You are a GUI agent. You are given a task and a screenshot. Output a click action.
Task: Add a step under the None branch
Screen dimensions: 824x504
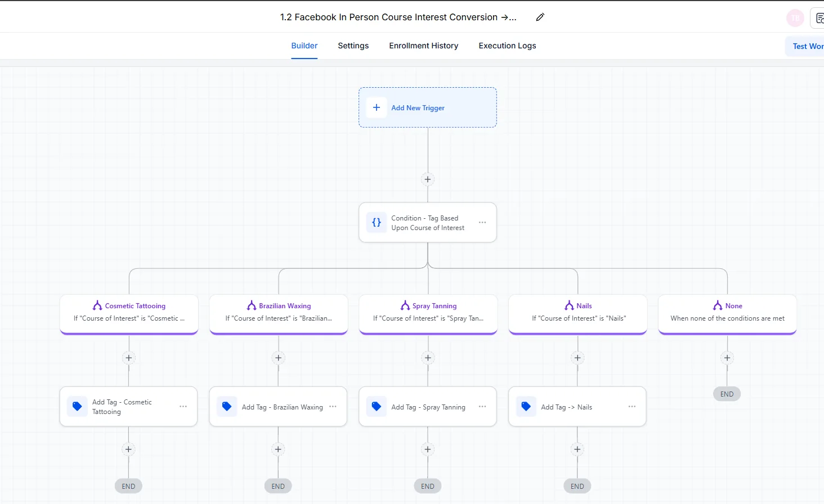point(727,358)
